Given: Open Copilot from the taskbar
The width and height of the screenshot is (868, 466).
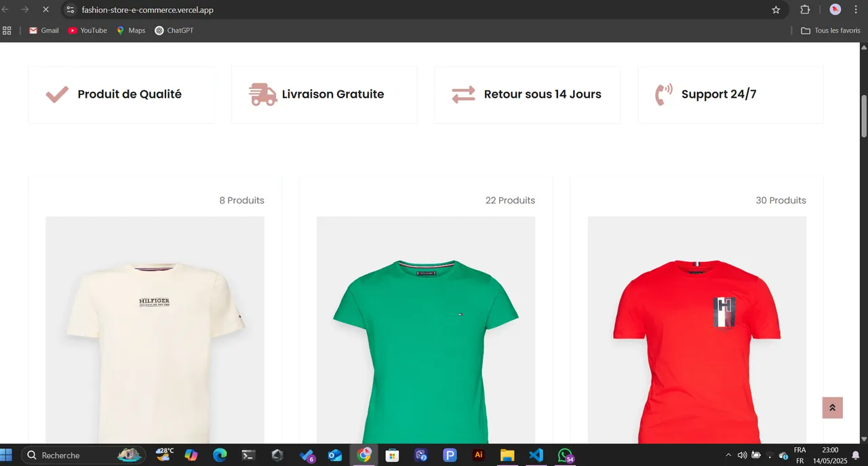Looking at the screenshot, I should click(191, 455).
